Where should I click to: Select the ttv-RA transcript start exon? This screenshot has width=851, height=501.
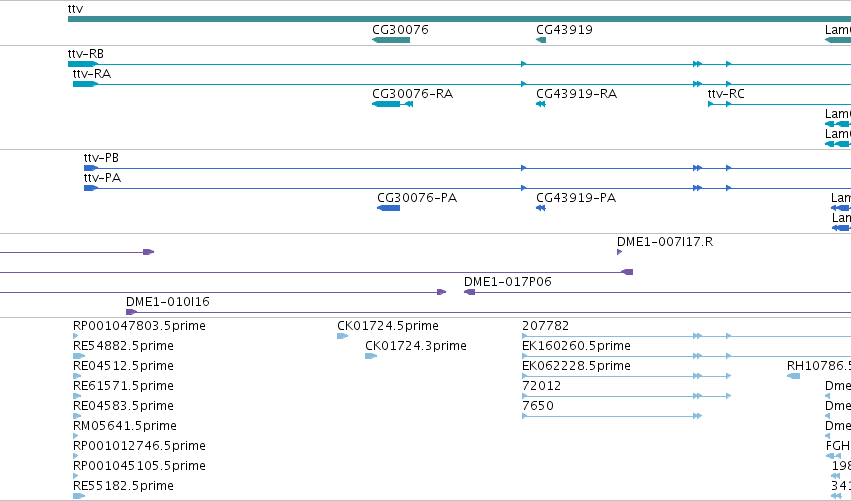(x=85, y=84)
